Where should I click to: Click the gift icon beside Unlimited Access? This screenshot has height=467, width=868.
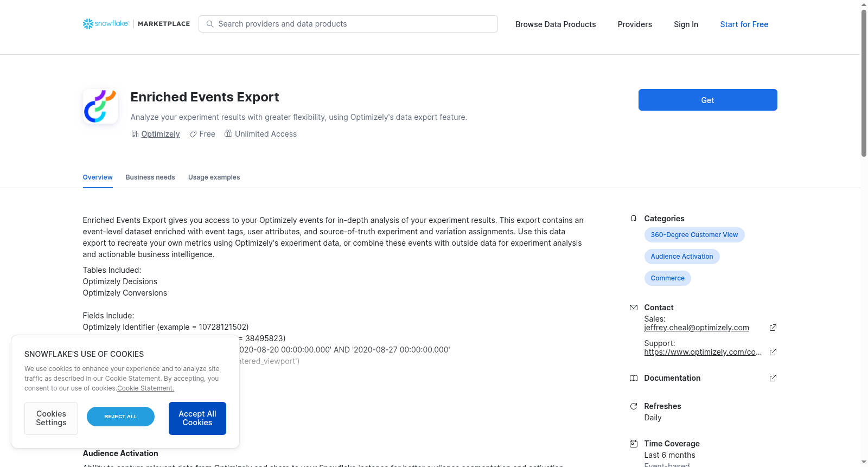click(x=228, y=134)
